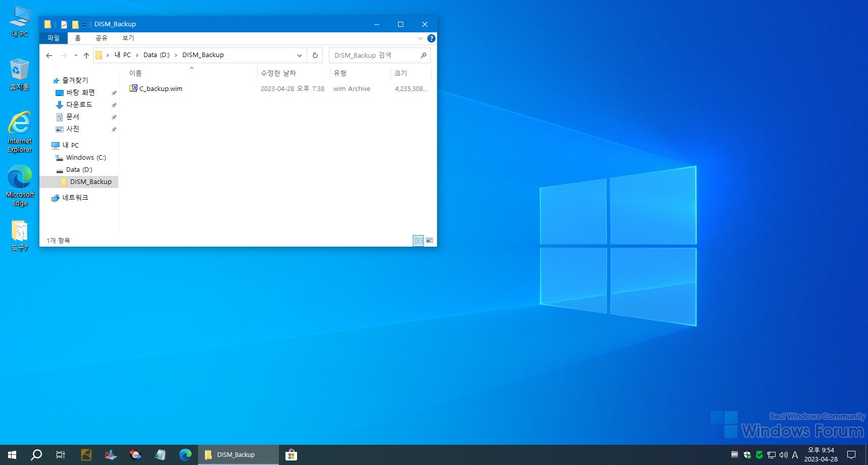Click the DISM_Backup taskbar button
868x465 pixels.
click(x=238, y=455)
